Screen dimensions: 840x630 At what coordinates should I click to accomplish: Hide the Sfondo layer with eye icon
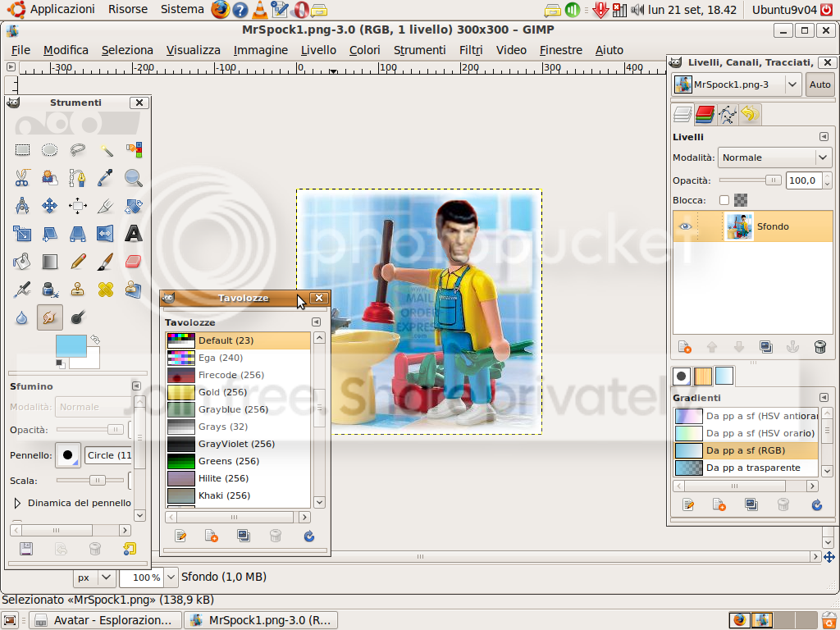click(x=685, y=226)
